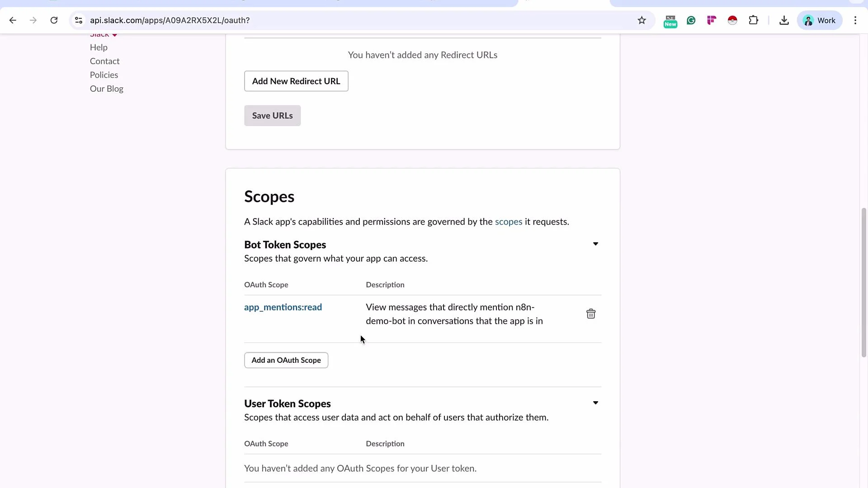Click 'You haven't added any OAuth Scopes' text
868x488 pixels.
coord(360,469)
